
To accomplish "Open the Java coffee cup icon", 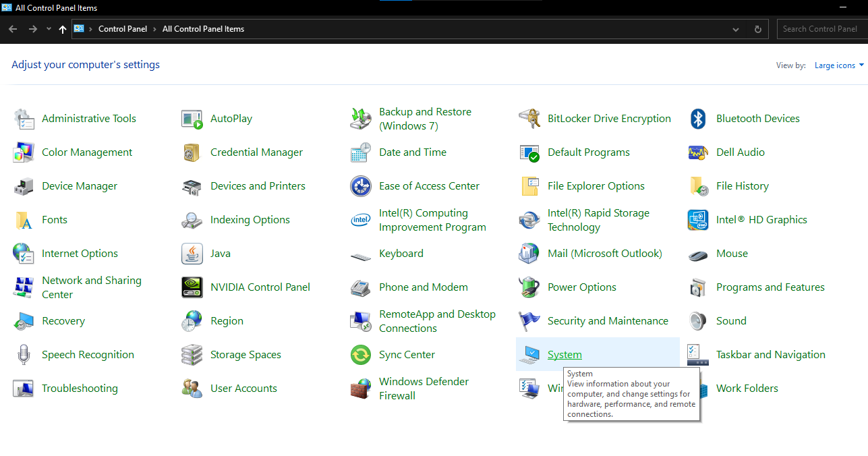I will [192, 254].
